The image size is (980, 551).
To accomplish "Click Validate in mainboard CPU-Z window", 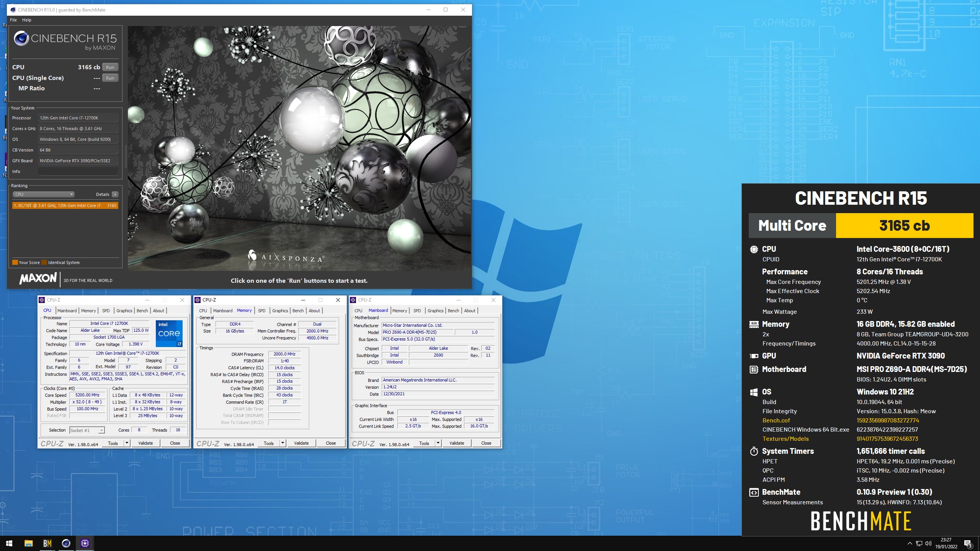I will click(457, 443).
